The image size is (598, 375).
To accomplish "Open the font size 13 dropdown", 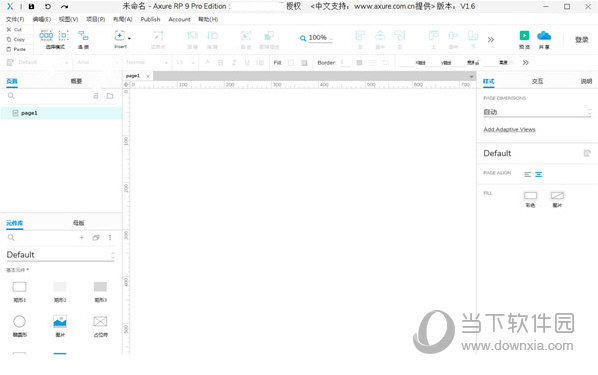I will [185, 62].
